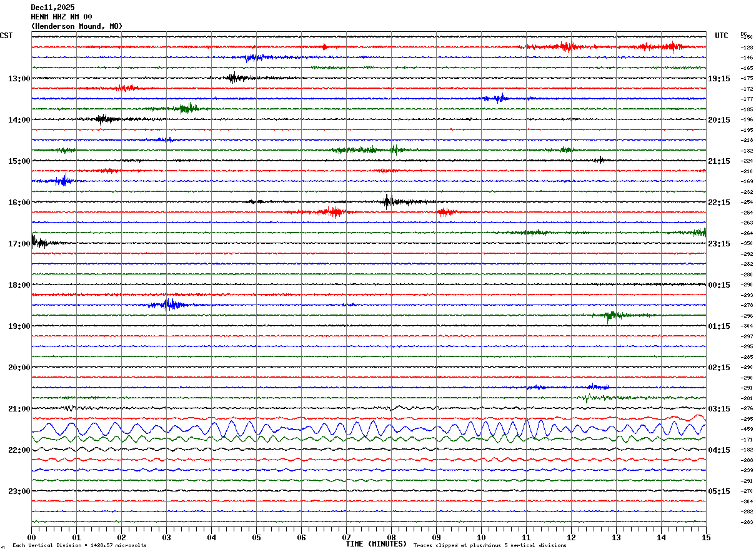756x554 pixels.
Task: Click the 05:15 UTC time label
Action: pos(719,491)
